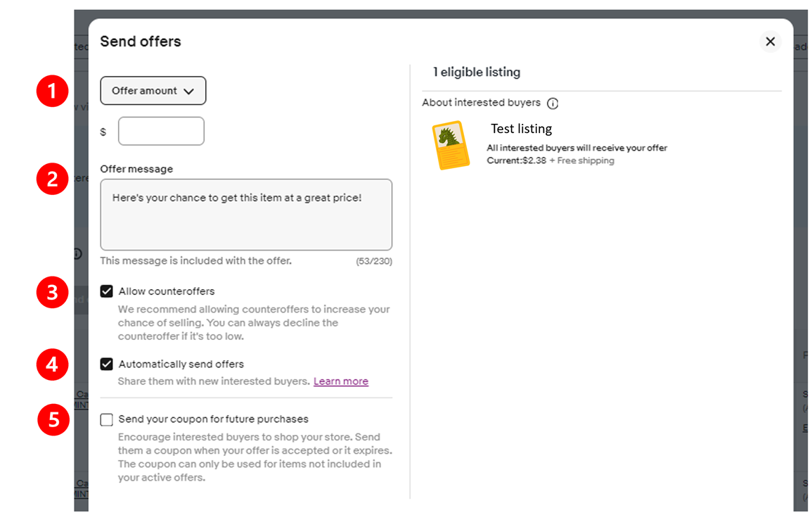Open the Learn more link

[x=341, y=381]
